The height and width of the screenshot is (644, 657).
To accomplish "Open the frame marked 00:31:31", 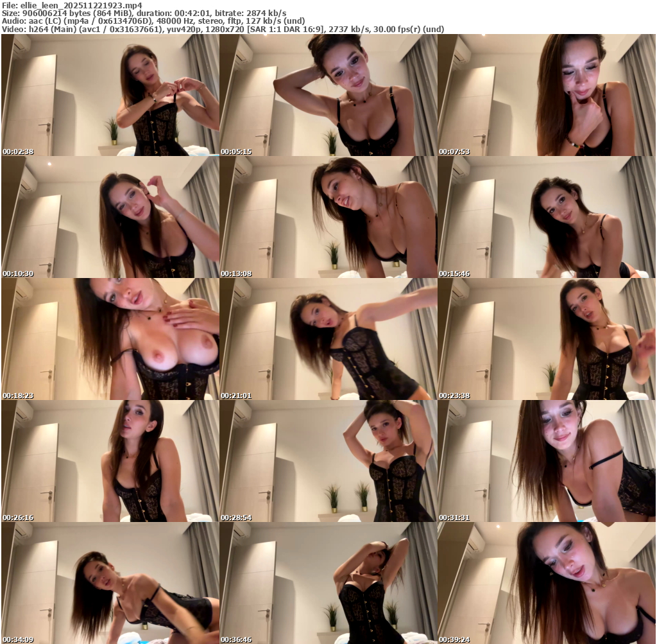I will [x=547, y=461].
